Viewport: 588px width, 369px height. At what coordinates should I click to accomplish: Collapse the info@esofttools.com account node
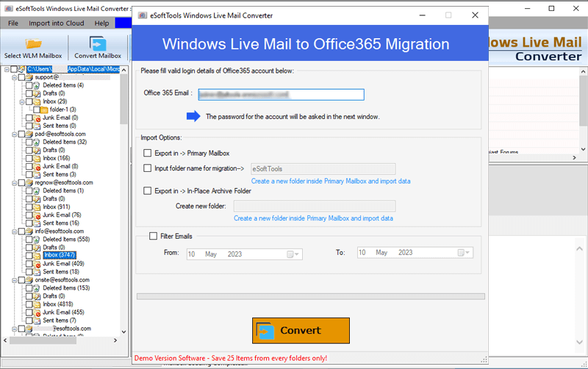(14, 232)
